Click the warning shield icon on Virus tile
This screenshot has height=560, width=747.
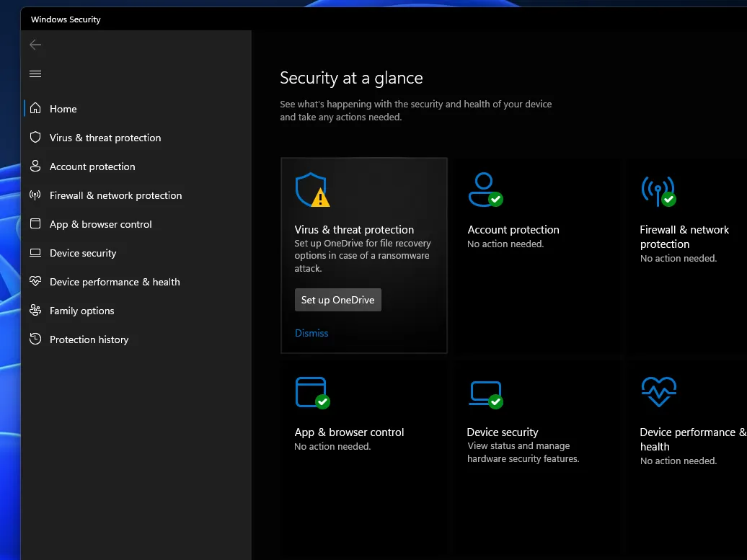(312, 190)
